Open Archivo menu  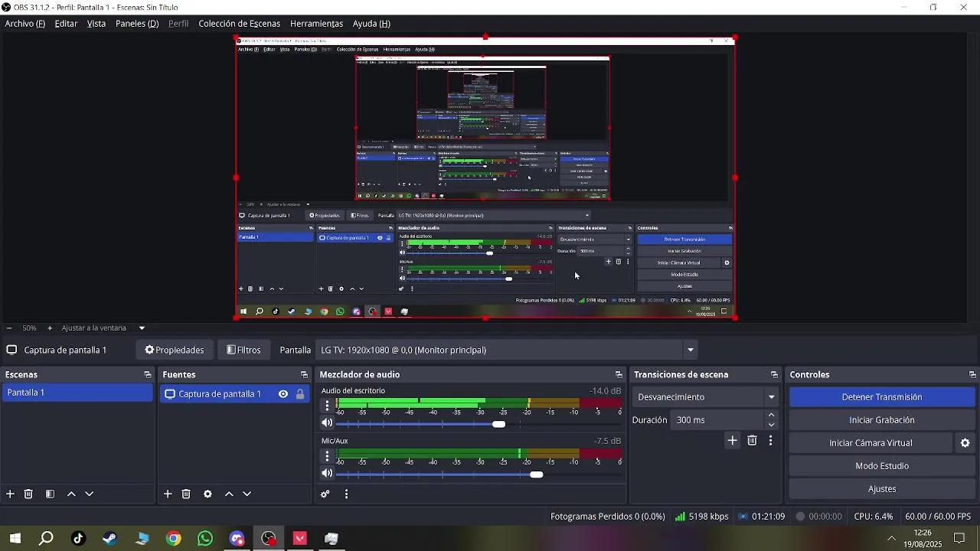[x=25, y=24]
